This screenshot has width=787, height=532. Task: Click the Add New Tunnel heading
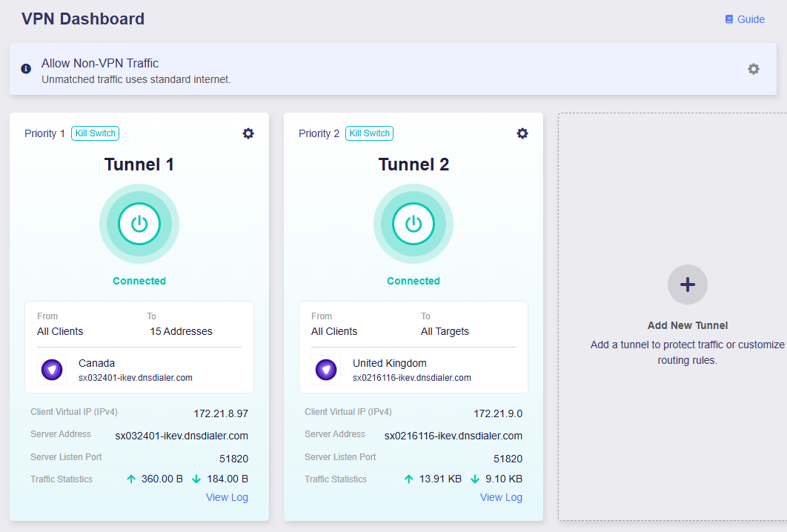pos(687,325)
